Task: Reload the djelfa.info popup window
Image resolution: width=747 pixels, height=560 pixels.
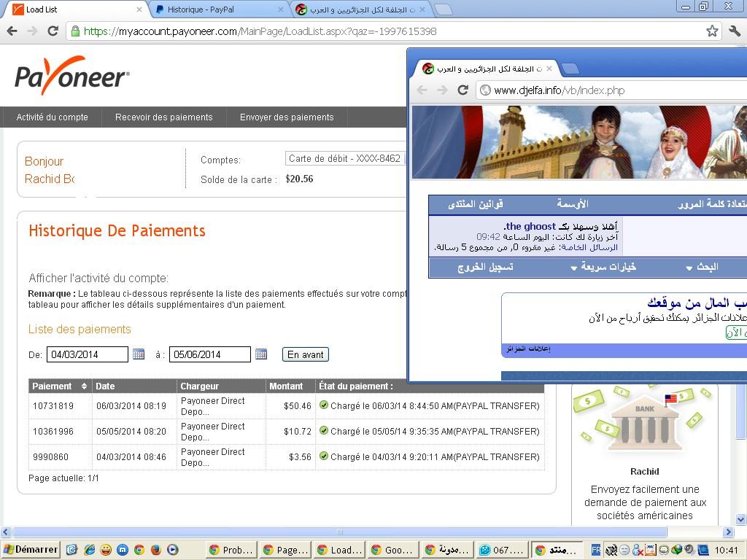Action: [463, 90]
